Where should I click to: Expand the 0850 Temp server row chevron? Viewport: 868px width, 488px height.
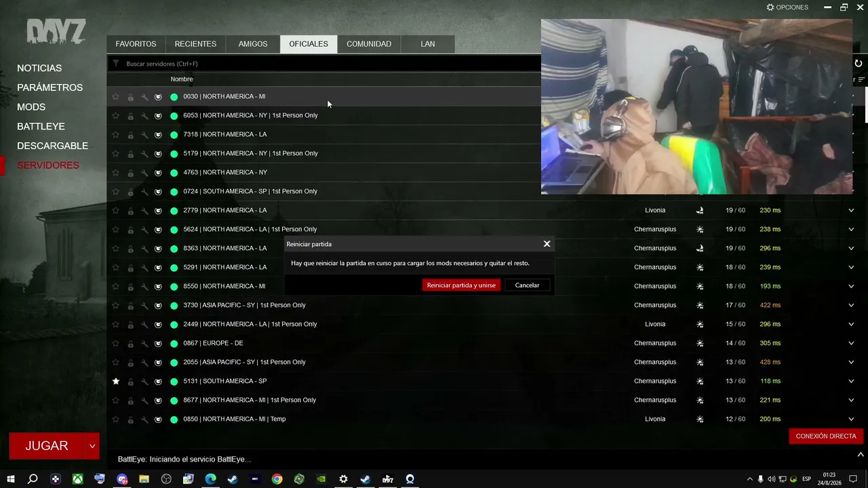point(851,420)
